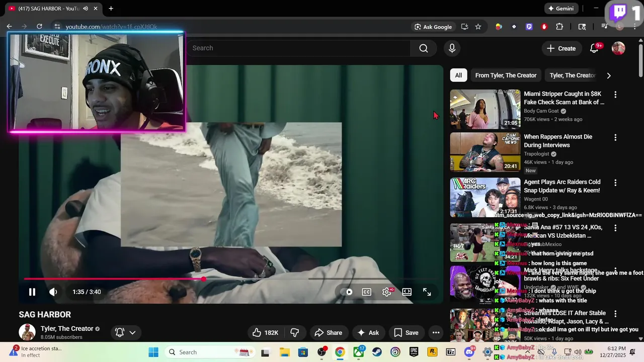Open File Explorer from the taskbar
This screenshot has width=644, height=362.
click(x=284, y=352)
